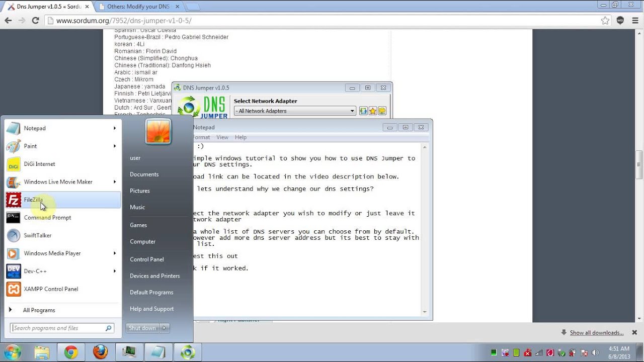Open FileZilla from the Start menu
The width and height of the screenshot is (644, 362).
(63, 200)
